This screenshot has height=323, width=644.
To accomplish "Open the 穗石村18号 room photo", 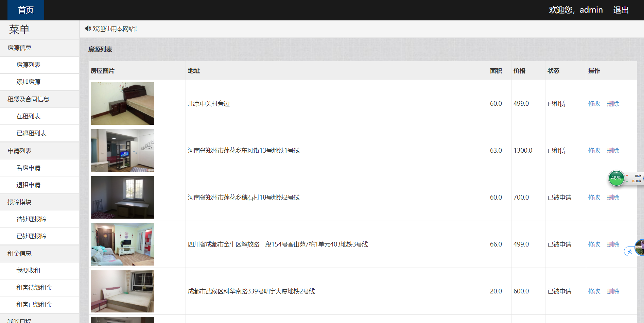I will coord(122,197).
